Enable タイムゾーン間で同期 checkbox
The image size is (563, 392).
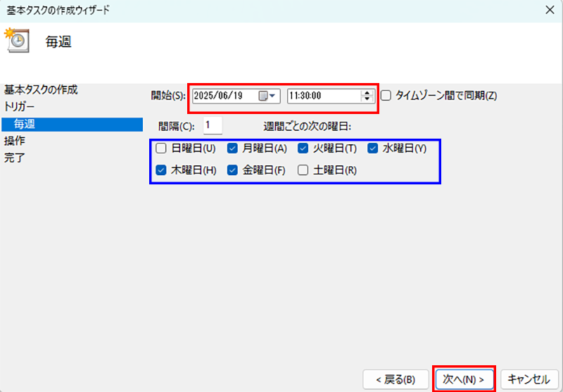(x=386, y=96)
